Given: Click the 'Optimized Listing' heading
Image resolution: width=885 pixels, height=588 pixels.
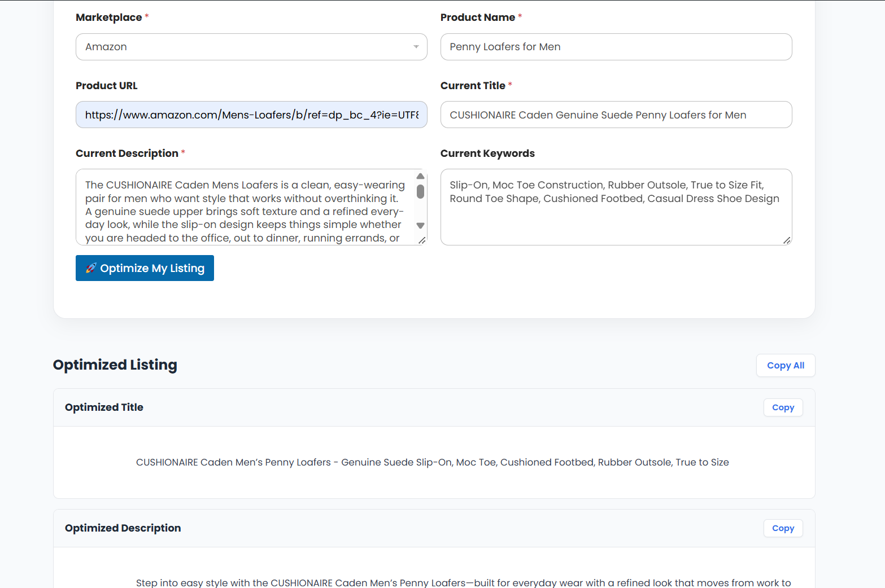Looking at the screenshot, I should (115, 365).
